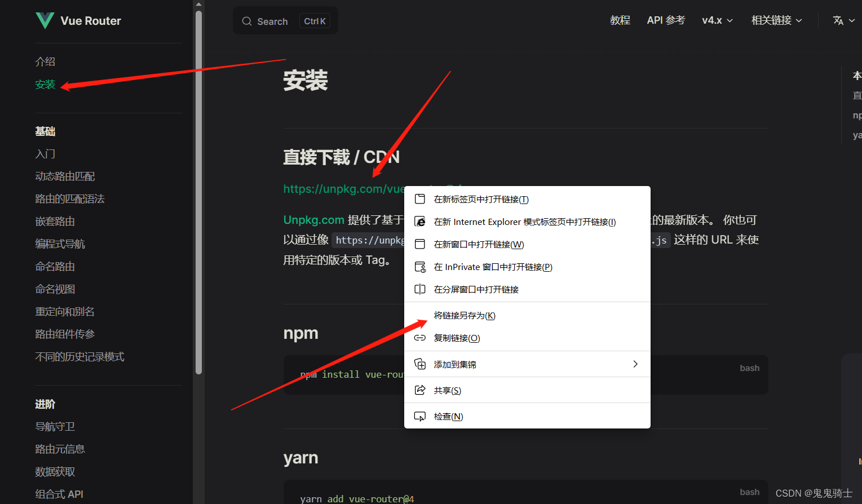
Task: Click the Search input box
Action: click(x=285, y=21)
